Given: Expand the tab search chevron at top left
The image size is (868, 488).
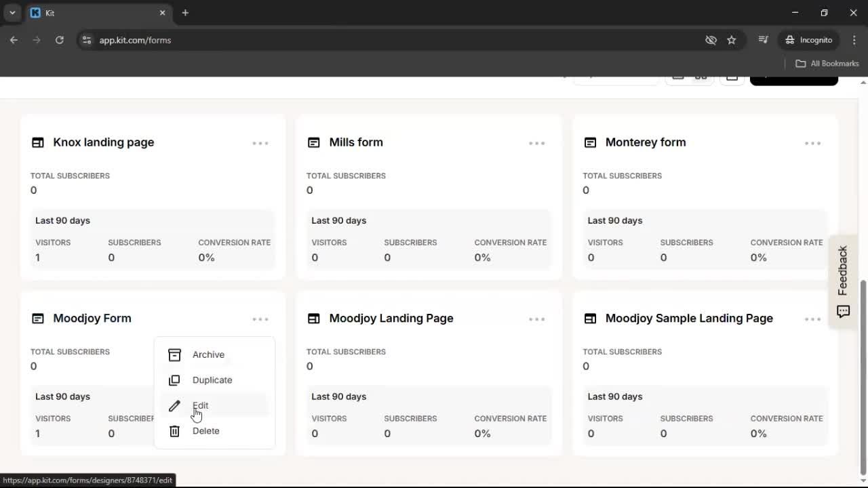Looking at the screenshot, I should pos(12,13).
